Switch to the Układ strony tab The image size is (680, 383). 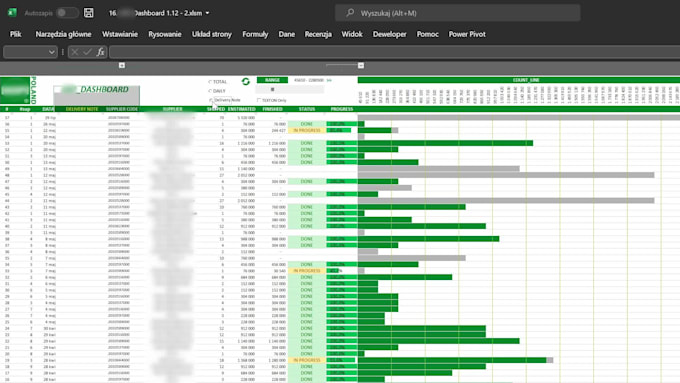212,34
